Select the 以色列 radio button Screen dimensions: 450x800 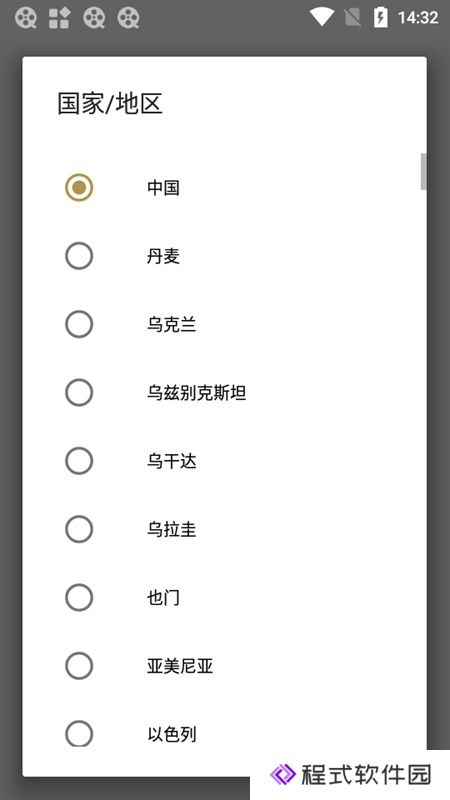(x=79, y=734)
